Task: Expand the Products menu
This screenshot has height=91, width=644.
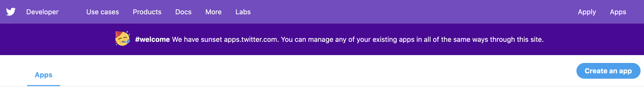Action: [x=147, y=12]
